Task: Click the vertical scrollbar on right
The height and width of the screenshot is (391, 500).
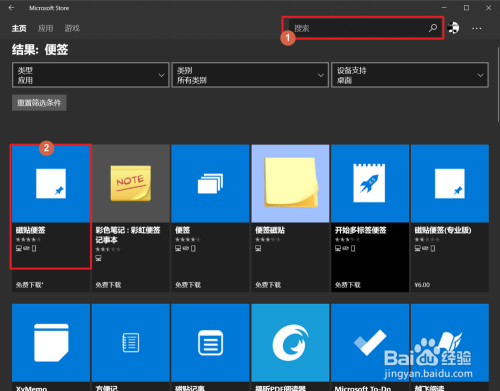Action: [x=498, y=85]
